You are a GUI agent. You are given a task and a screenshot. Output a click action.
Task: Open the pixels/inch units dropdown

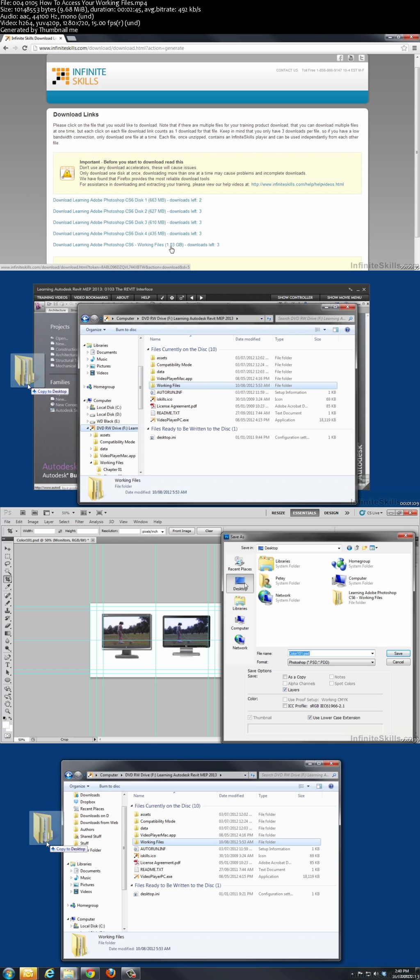tap(153, 531)
